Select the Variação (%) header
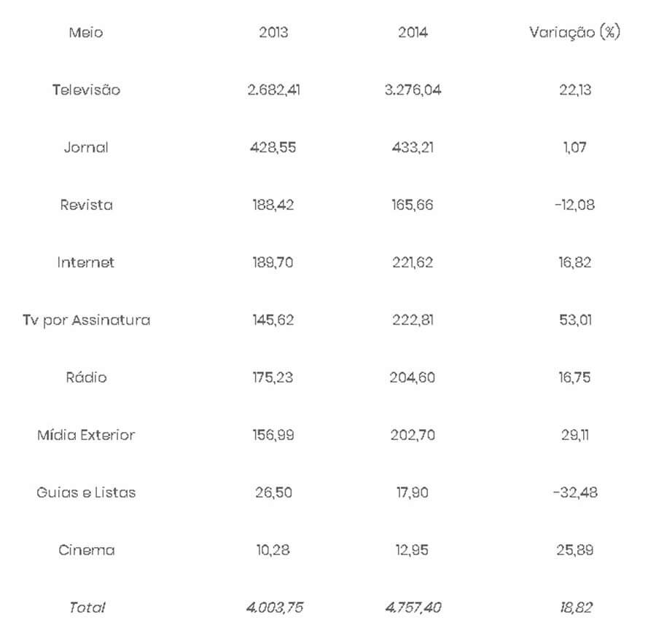This screenshot has height=644, width=656. click(574, 33)
